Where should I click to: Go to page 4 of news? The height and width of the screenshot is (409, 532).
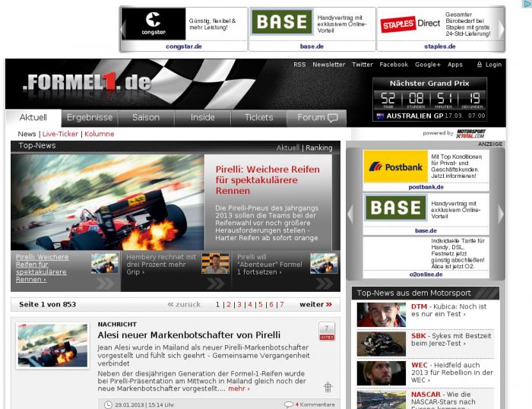pos(250,305)
